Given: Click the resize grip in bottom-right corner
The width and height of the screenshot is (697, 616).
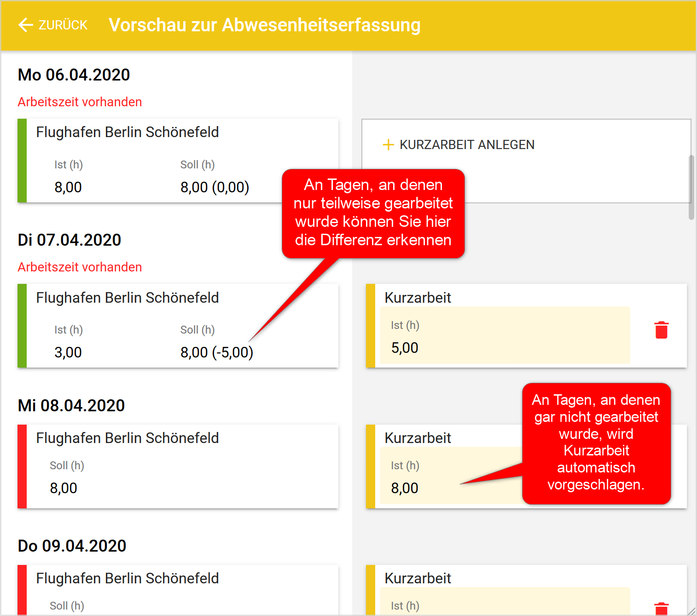Looking at the screenshot, I should (691, 610).
